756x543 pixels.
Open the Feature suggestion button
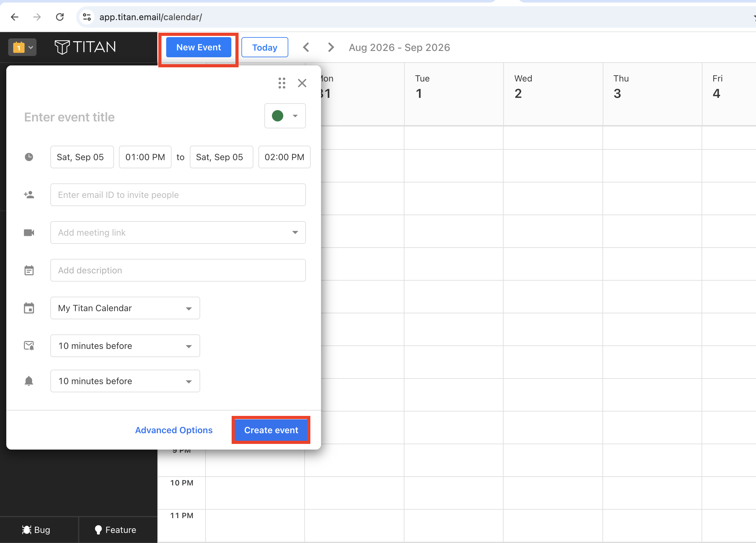click(x=115, y=530)
